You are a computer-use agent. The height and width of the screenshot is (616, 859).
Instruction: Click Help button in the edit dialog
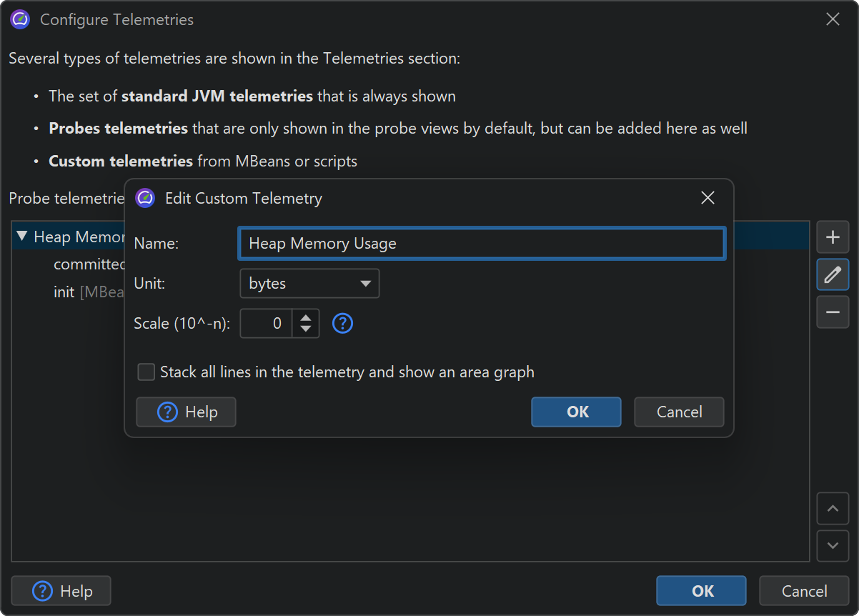click(x=186, y=412)
